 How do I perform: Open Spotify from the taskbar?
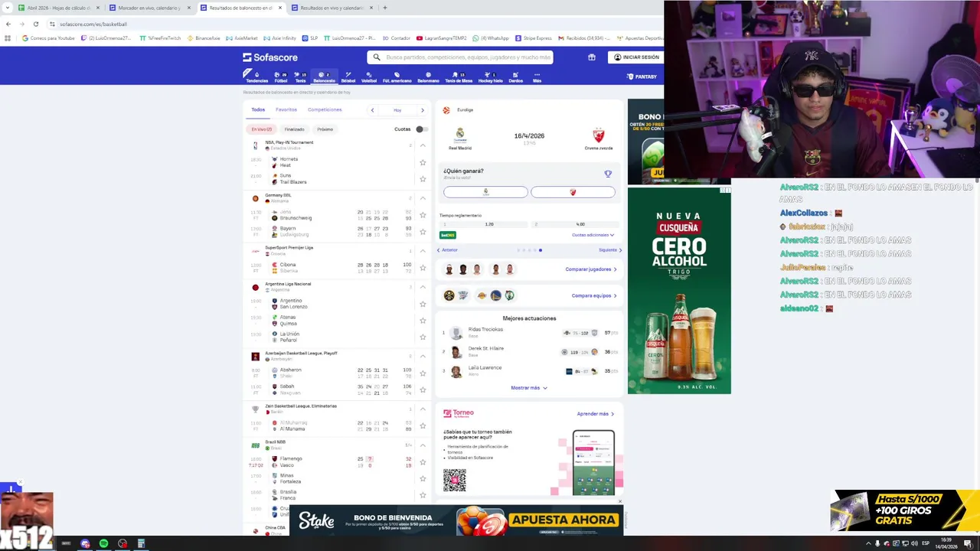[x=103, y=543]
